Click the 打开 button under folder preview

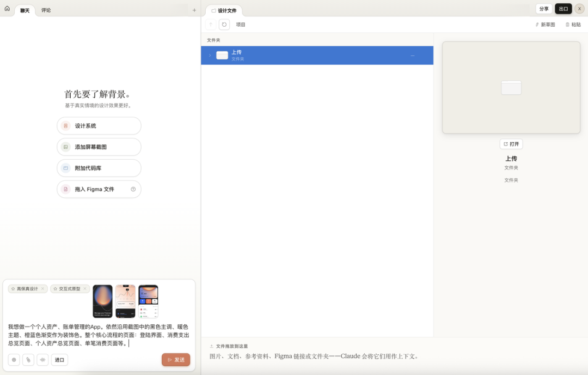click(x=511, y=144)
